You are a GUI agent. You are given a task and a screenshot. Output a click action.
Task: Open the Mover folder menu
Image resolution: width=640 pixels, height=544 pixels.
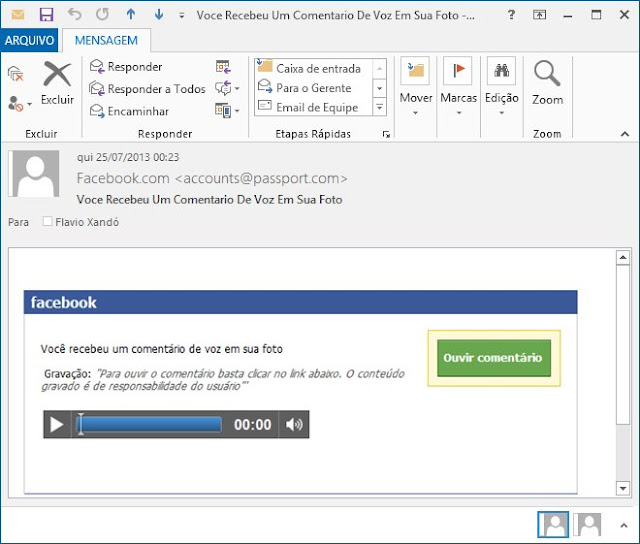[416, 87]
